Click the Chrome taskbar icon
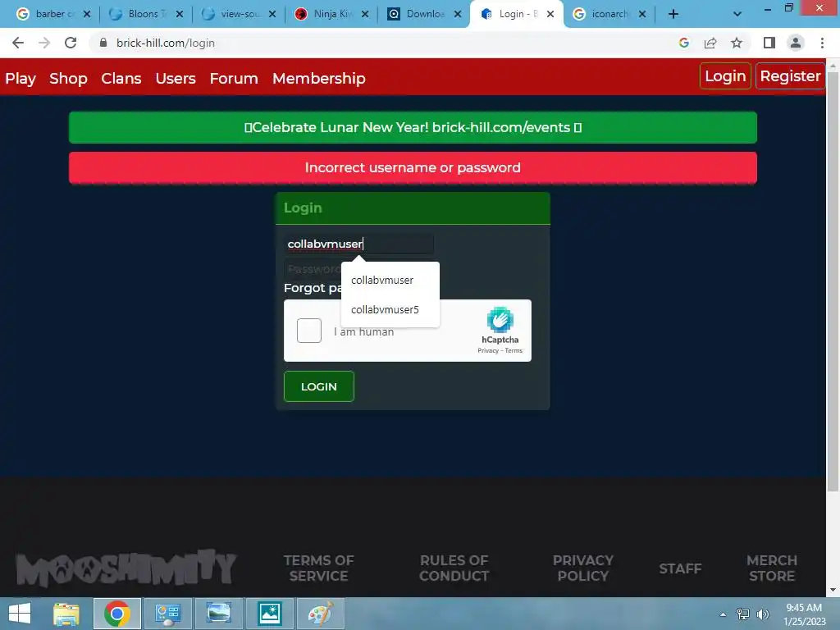The width and height of the screenshot is (840, 630). tap(117, 614)
